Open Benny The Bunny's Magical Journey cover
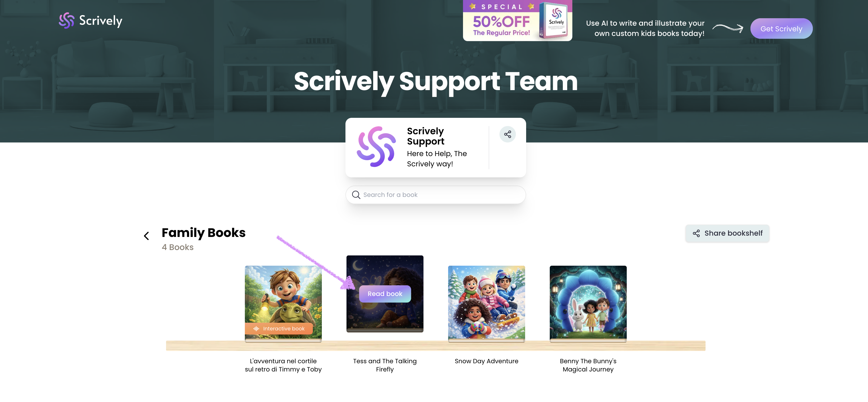Image resolution: width=868 pixels, height=402 pixels. point(588,303)
